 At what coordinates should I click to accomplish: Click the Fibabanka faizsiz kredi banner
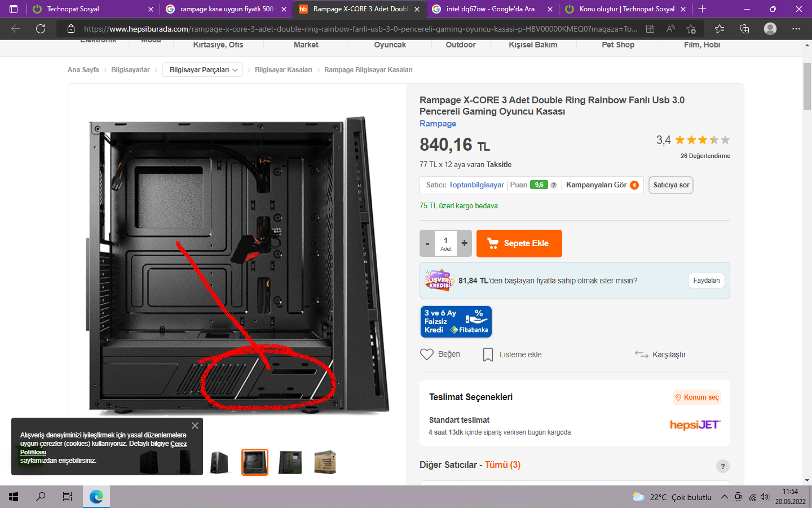pyautogui.click(x=456, y=322)
